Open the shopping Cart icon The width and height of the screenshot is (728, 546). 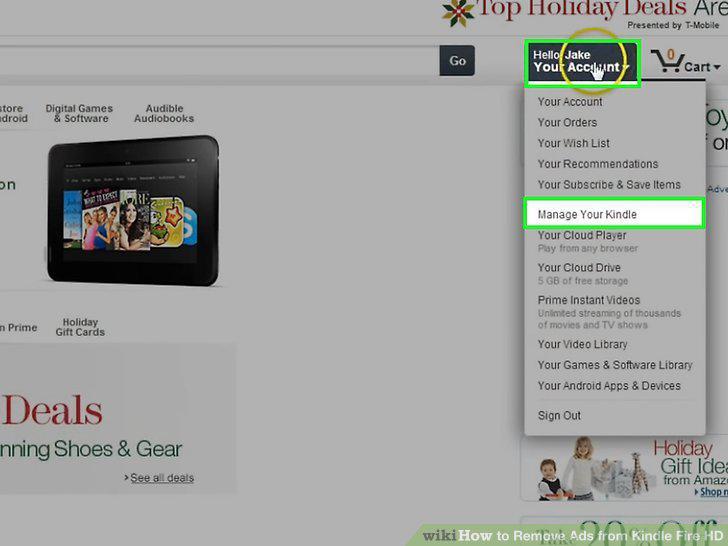point(667,61)
